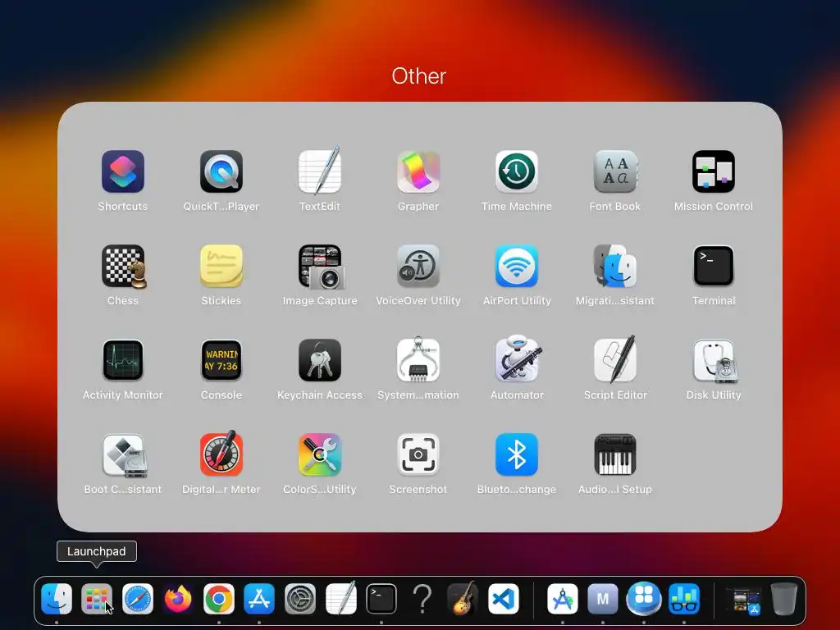Viewport: 840px width, 630px height.
Task: Open Script Editor
Action: pyautogui.click(x=615, y=361)
